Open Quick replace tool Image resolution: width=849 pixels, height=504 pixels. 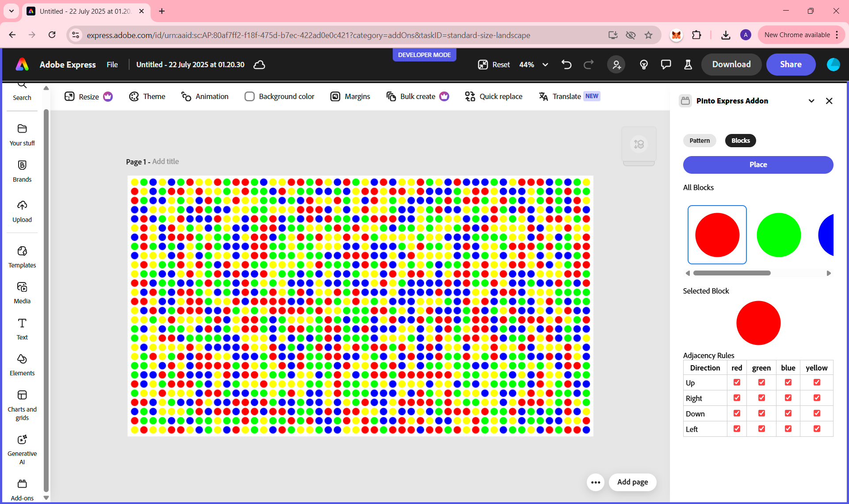coord(493,96)
